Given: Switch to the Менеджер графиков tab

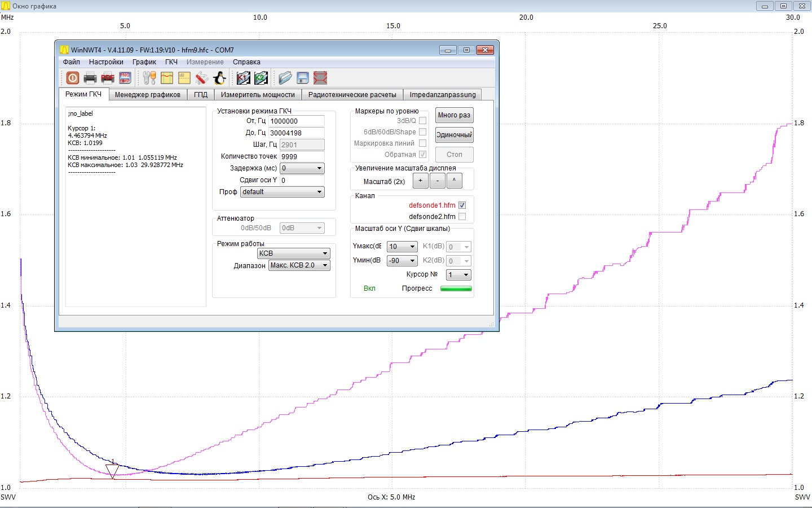Looking at the screenshot, I should (x=148, y=95).
